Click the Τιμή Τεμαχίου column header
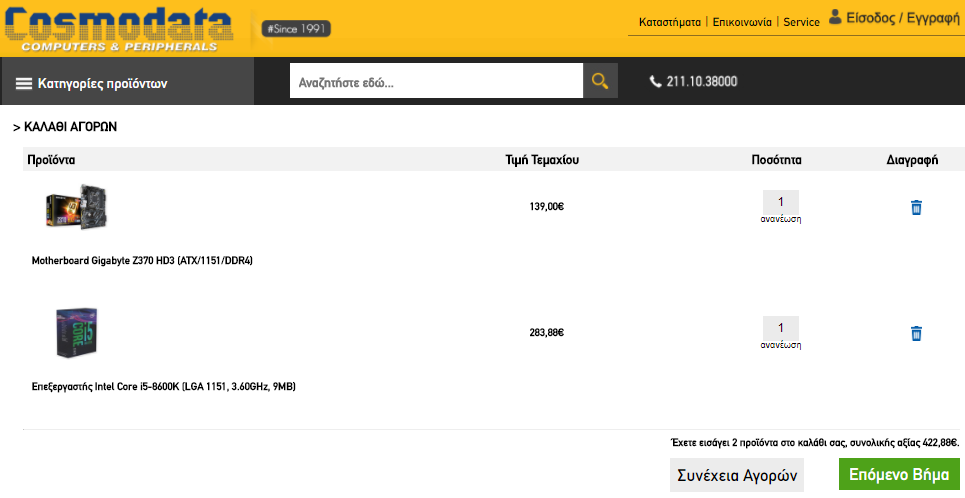 tap(542, 160)
